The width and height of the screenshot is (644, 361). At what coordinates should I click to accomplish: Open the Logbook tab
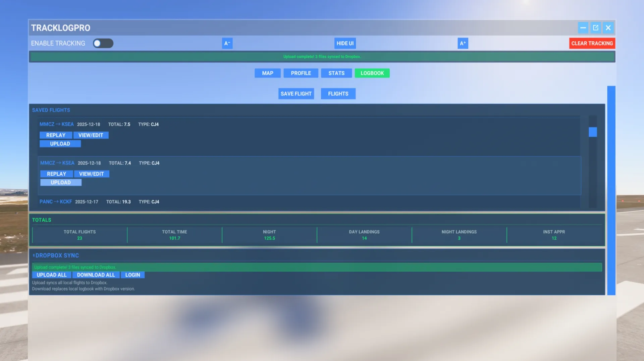click(372, 73)
